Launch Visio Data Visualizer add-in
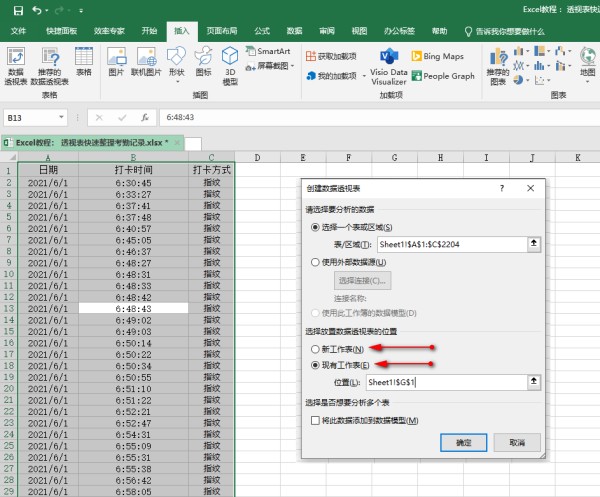Image resolution: width=600 pixels, height=497 pixels. pyautogui.click(x=389, y=67)
